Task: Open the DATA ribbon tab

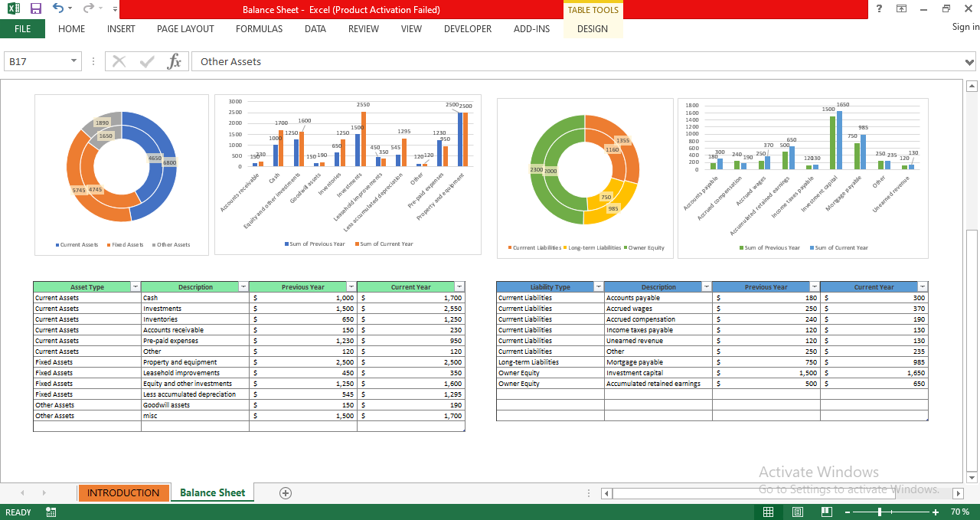Action: (315, 29)
